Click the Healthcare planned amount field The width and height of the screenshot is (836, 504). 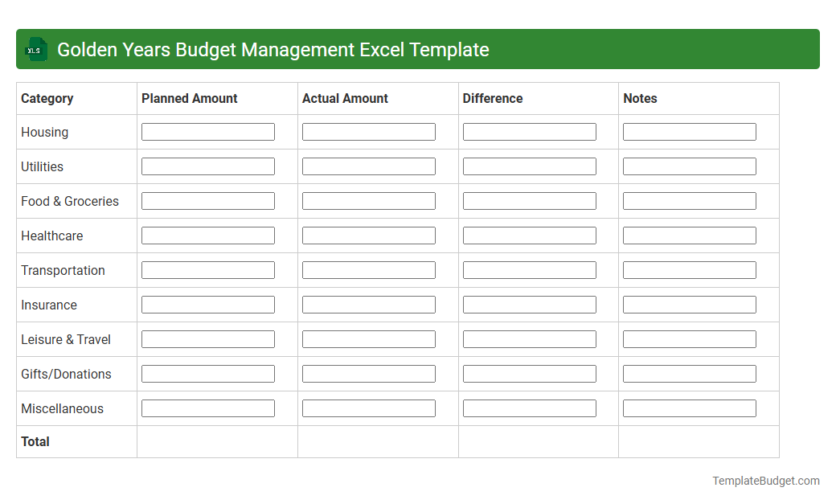coord(207,235)
